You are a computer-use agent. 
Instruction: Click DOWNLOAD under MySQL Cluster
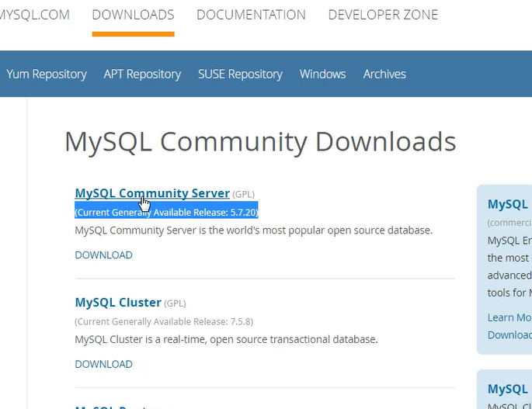(103, 364)
